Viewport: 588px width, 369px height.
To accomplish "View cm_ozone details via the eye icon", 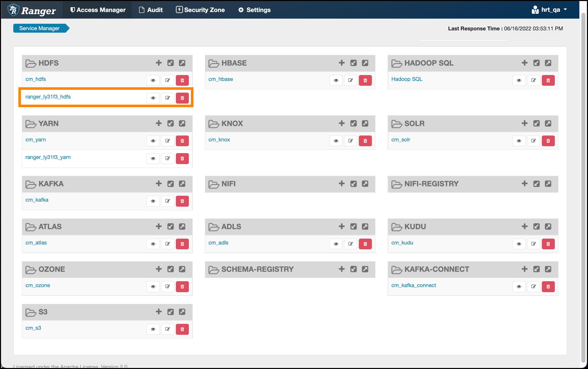I will [x=153, y=286].
